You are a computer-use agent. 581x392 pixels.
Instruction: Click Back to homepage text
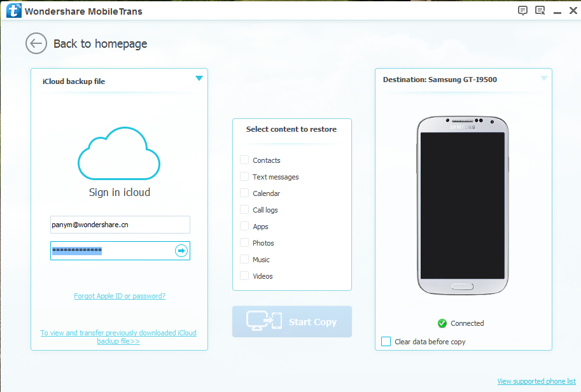(100, 44)
